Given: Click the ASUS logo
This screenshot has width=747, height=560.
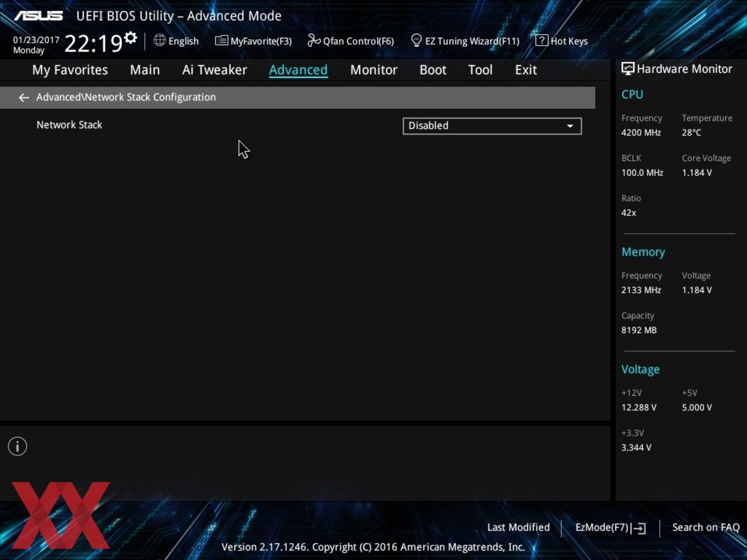Looking at the screenshot, I should click(x=38, y=15).
